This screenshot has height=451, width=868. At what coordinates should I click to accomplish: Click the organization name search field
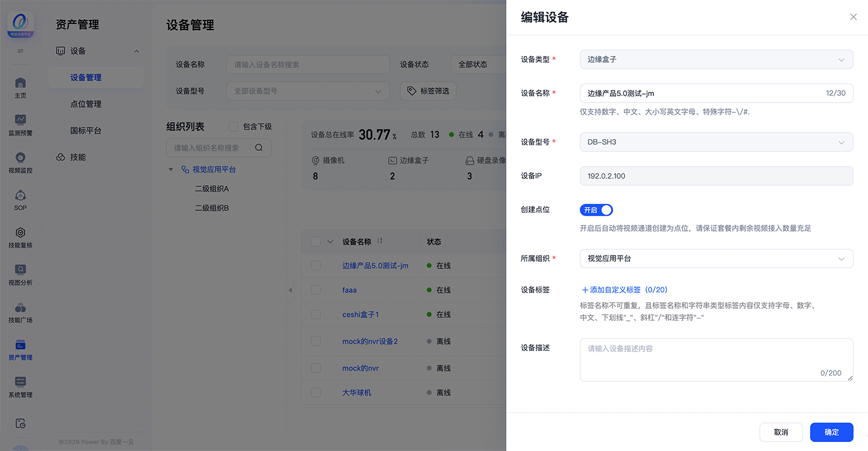tap(219, 148)
